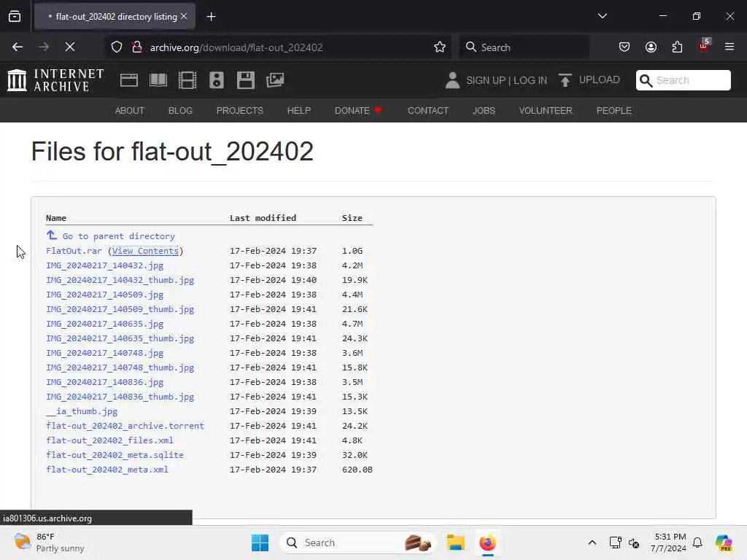
Task: Open the Windows Start menu
Action: [260, 542]
